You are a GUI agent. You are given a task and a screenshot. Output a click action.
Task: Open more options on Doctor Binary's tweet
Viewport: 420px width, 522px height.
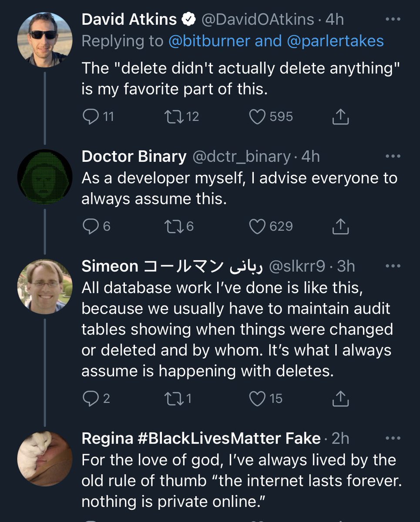(x=393, y=157)
